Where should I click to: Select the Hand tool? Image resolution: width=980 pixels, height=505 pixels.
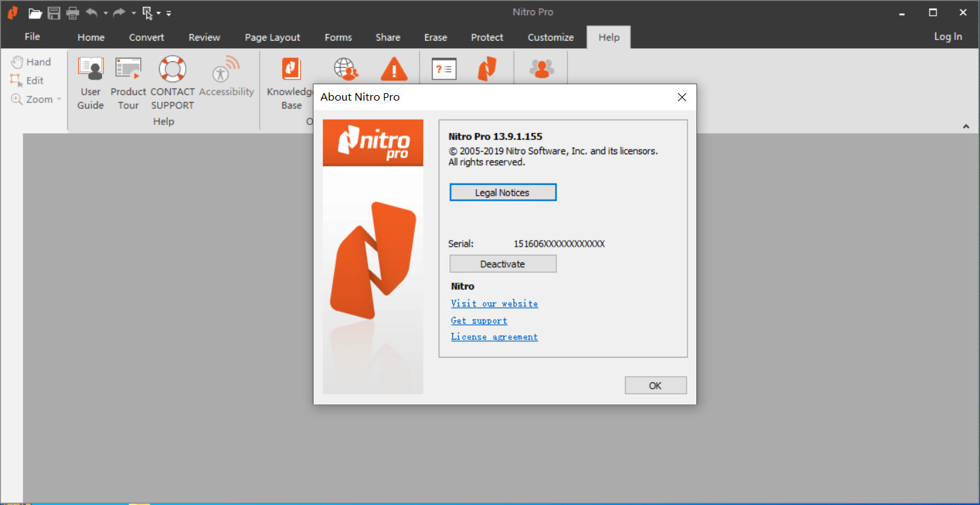(31, 62)
